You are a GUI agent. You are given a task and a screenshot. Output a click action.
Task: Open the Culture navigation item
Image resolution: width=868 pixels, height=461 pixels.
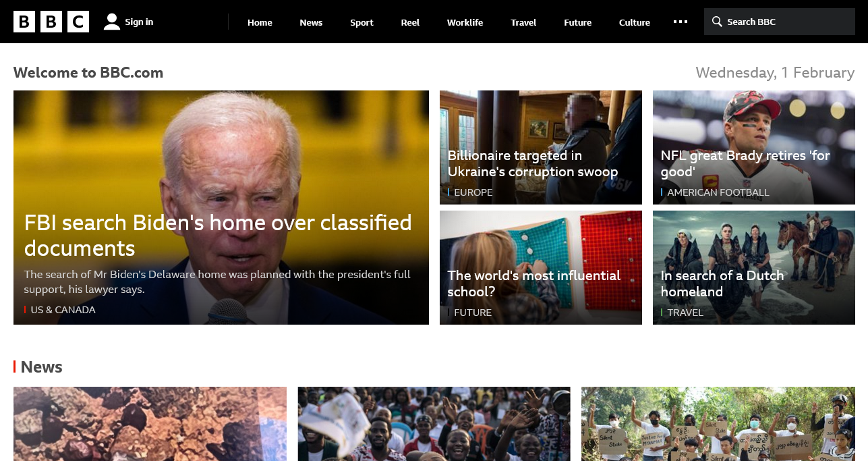635,22
